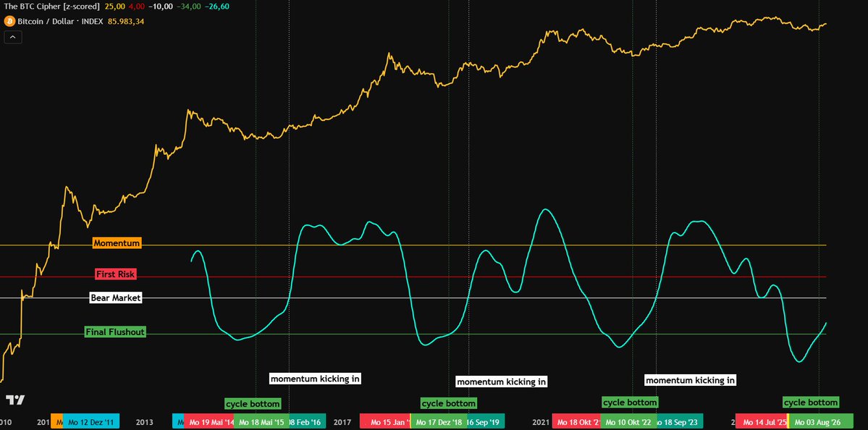This screenshot has width=868, height=430.
Task: Click the red Mo 15 Jan date marker
Action: click(384, 422)
